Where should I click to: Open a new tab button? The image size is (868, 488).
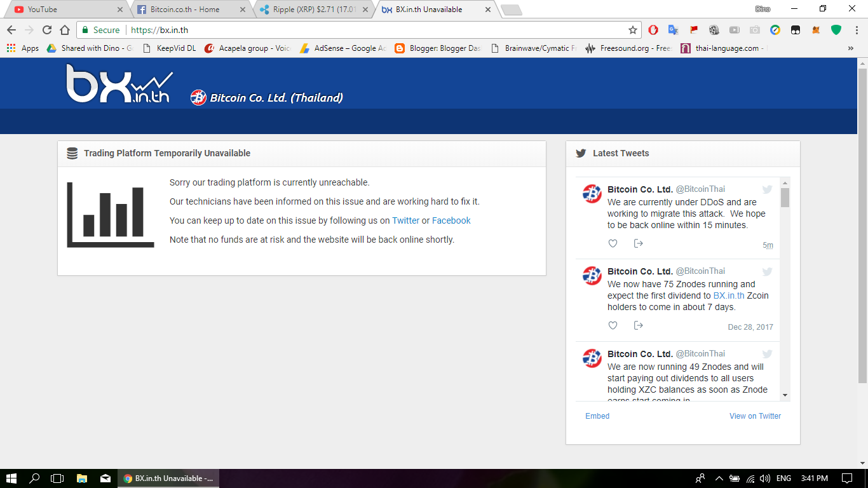pyautogui.click(x=511, y=10)
